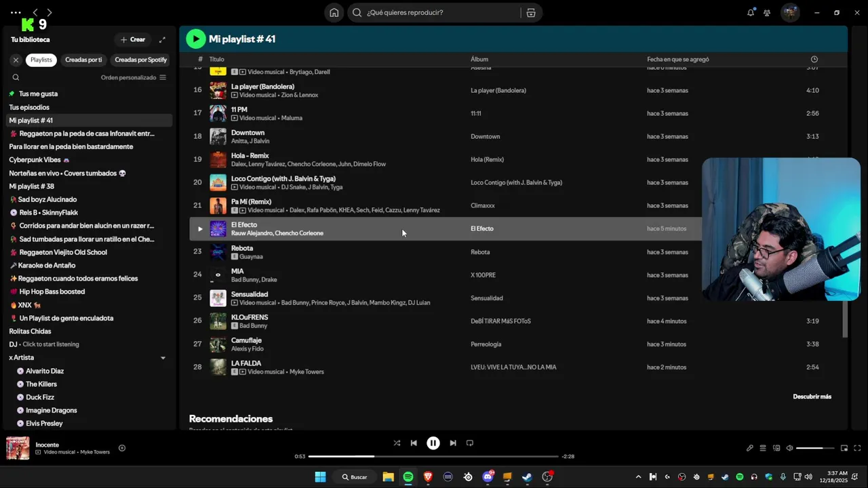Toggle shuffle playback

tap(397, 443)
